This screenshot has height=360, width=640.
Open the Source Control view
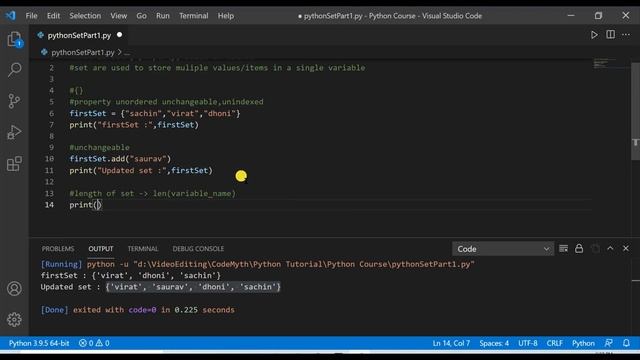point(14,101)
